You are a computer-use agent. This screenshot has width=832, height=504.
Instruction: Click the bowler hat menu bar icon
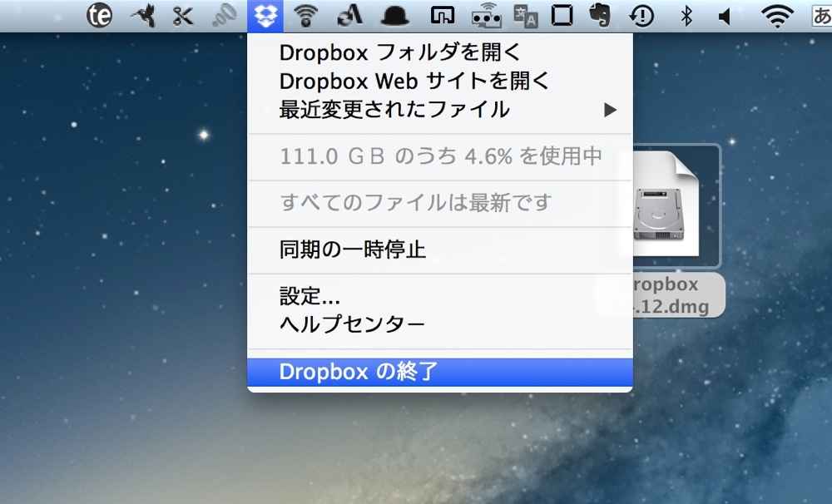pyautogui.click(x=395, y=16)
